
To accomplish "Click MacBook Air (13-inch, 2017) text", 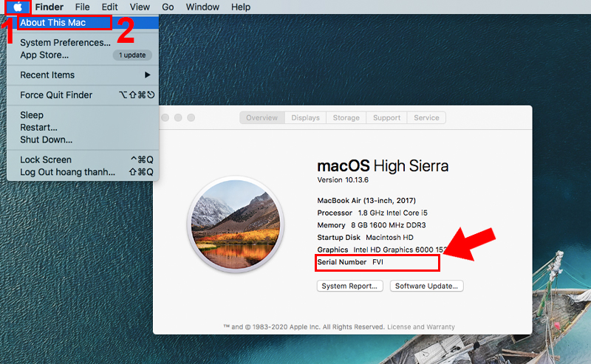I will [x=366, y=201].
